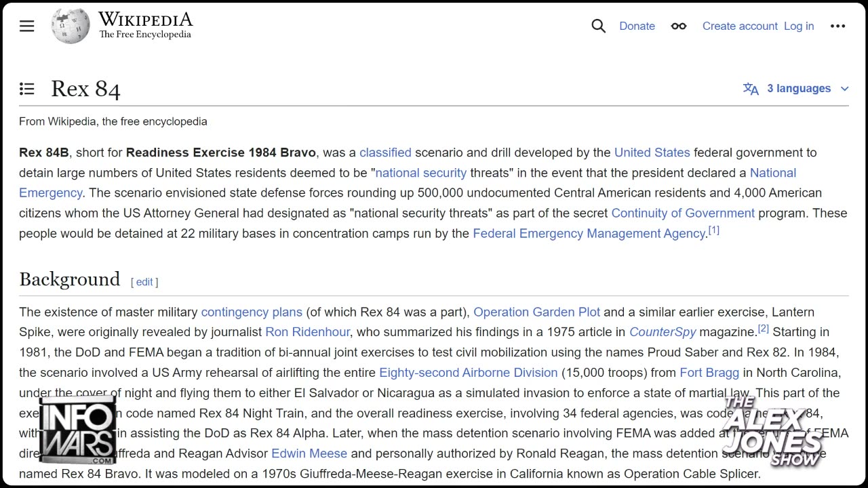The image size is (868, 488).
Task: Click edit next to Background heading
Action: 144,282
